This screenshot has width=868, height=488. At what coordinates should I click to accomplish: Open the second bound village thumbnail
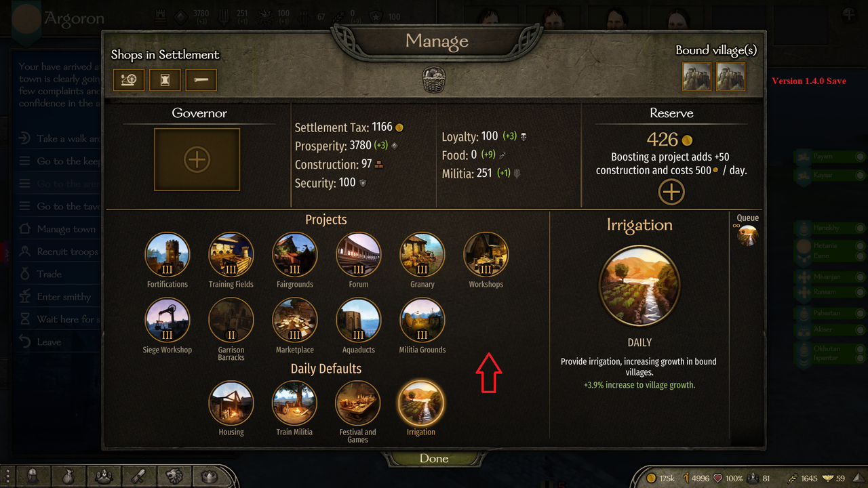coord(731,77)
